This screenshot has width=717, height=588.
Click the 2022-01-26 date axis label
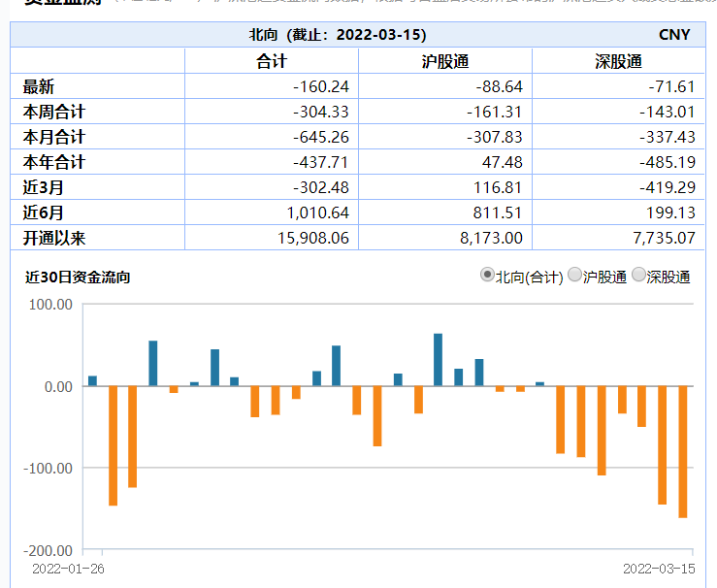coord(68,569)
